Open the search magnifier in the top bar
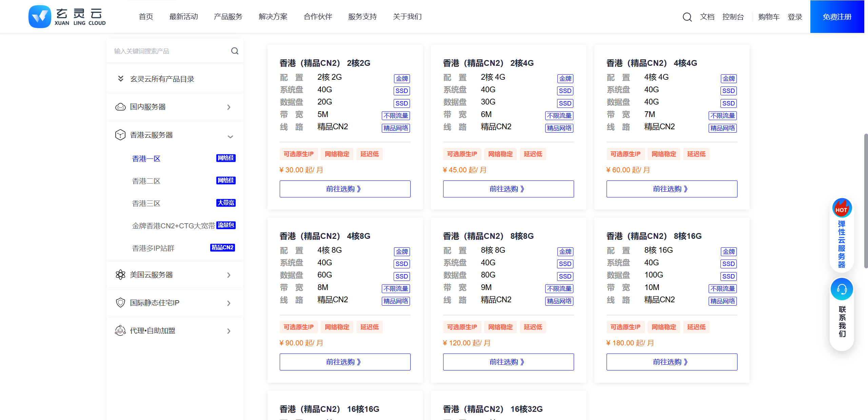Viewport: 868px width, 420px height. coord(687,17)
